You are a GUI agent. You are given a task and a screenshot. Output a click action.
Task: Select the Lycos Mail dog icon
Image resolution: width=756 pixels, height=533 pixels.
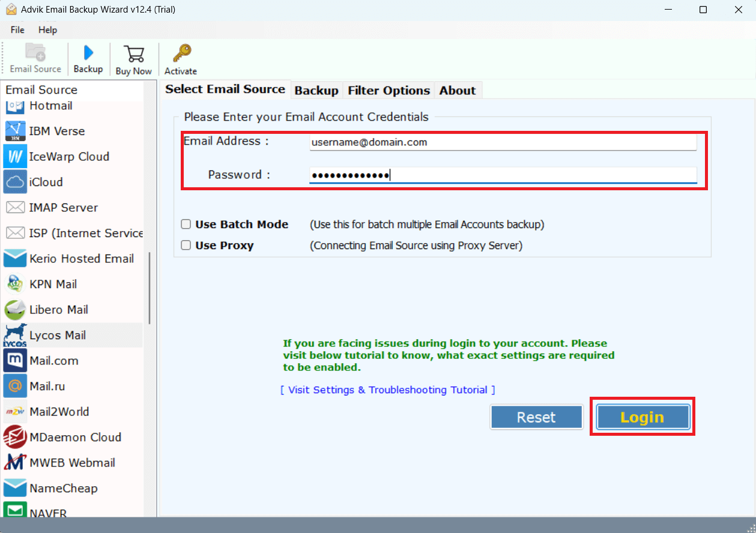pyautogui.click(x=15, y=335)
